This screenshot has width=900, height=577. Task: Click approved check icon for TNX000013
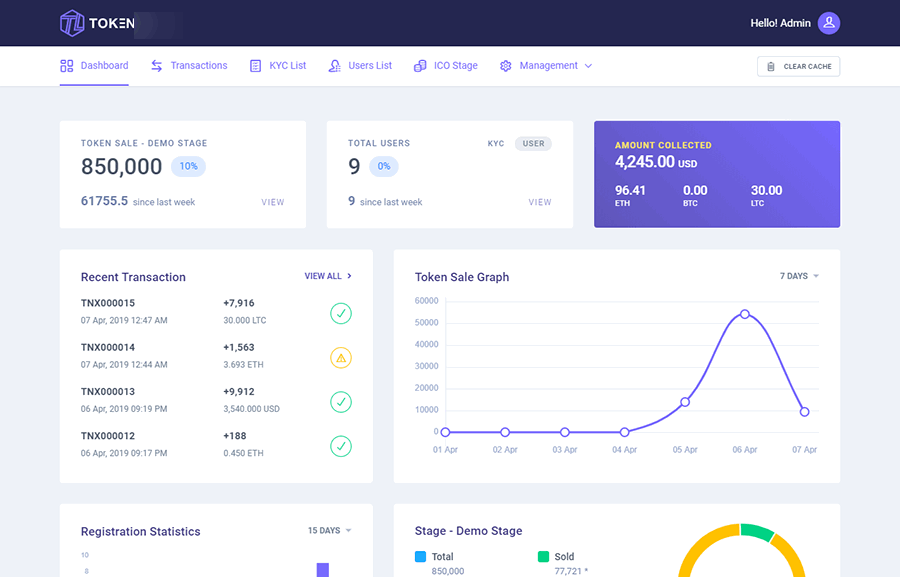(341, 402)
